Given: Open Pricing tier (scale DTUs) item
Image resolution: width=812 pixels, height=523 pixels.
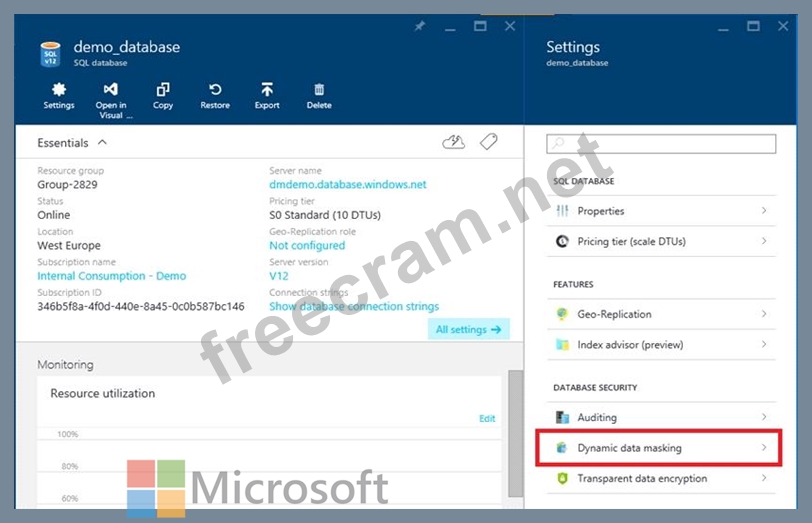Looking at the screenshot, I should pyautogui.click(x=661, y=241).
